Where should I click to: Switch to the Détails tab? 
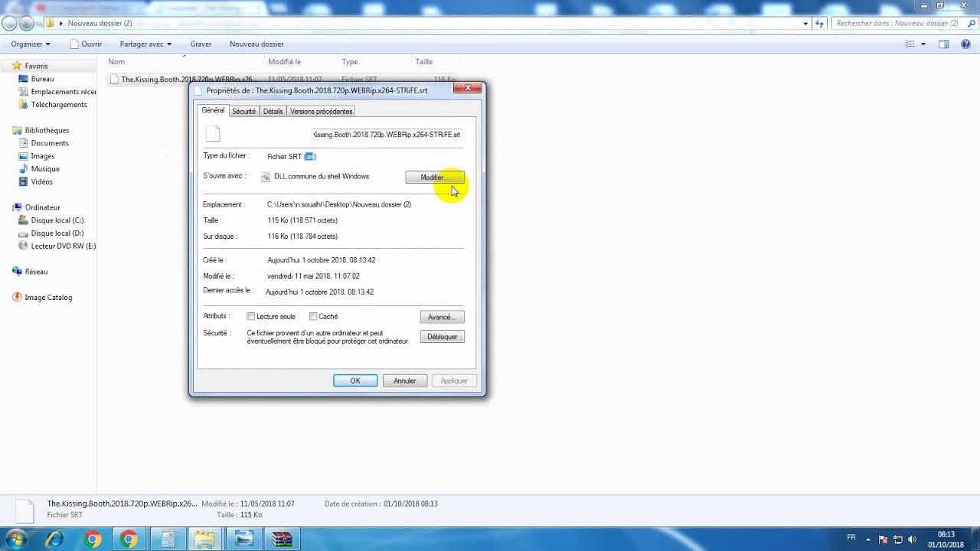[273, 112]
